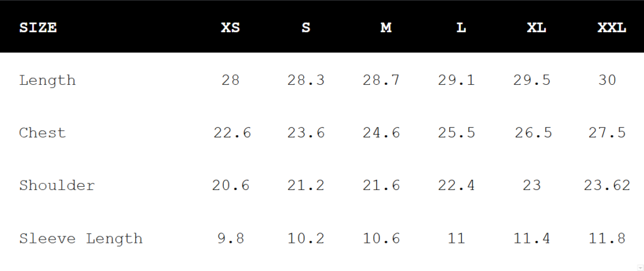The width and height of the screenshot is (644, 271).
Task: Select the XS size column header
Action: coord(230,28)
